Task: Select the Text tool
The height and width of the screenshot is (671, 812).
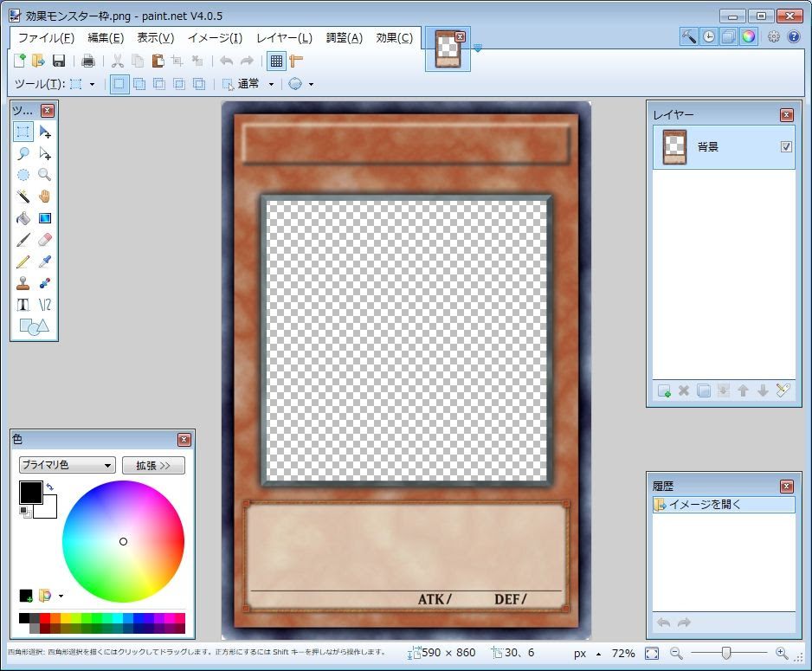Action: [23, 305]
